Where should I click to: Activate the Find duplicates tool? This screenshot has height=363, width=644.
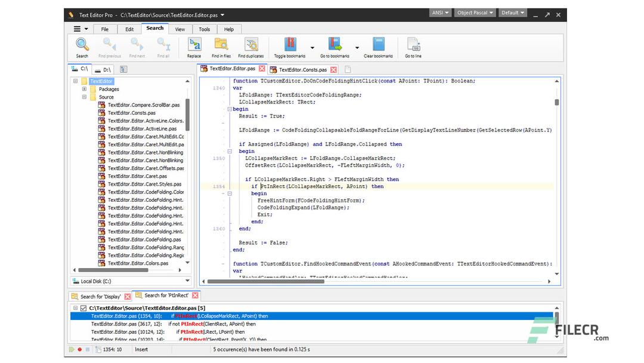[x=250, y=45]
